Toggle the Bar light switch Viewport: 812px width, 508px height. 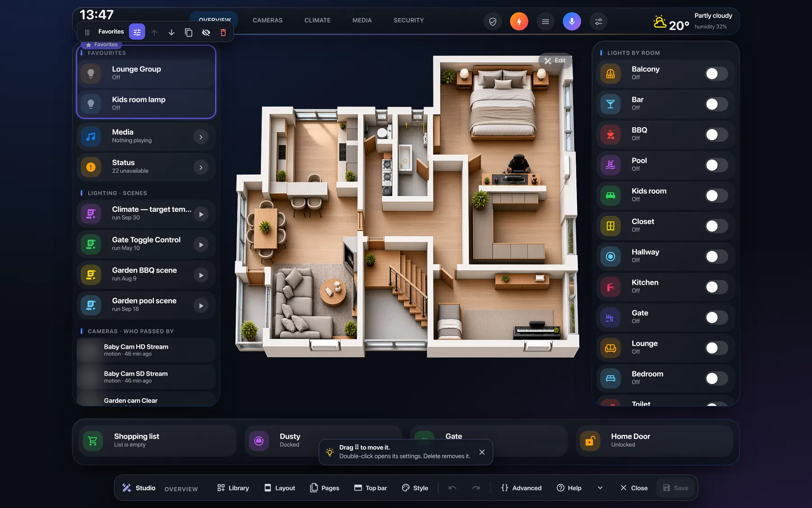716,104
